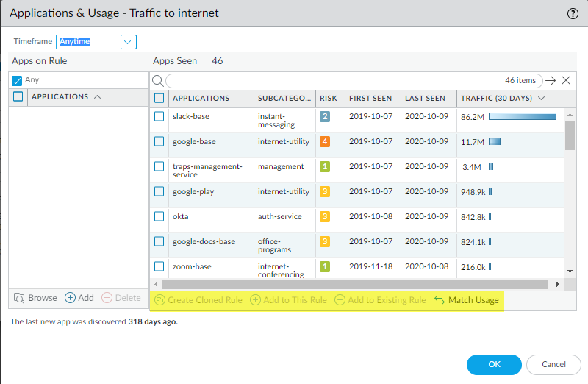Image resolution: width=588 pixels, height=384 pixels.
Task: Click the First Seen column header
Action: [370, 99]
